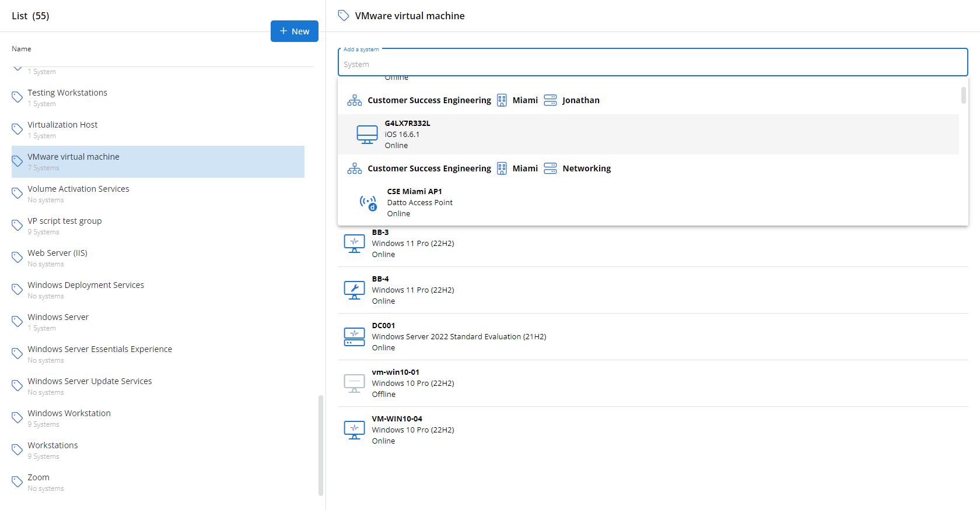This screenshot has height=510, width=980.
Task: Click the Datto access point icon
Action: [x=368, y=202]
